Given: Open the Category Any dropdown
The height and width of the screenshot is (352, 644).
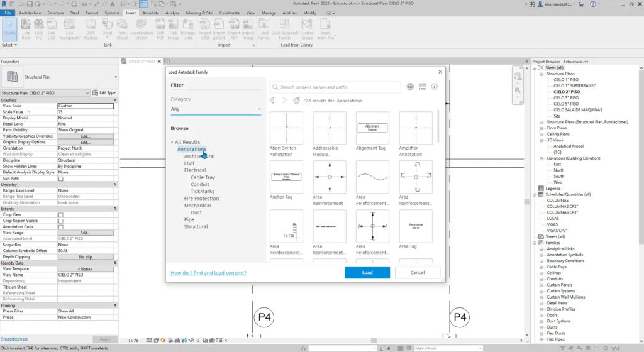Looking at the screenshot, I should [x=216, y=109].
